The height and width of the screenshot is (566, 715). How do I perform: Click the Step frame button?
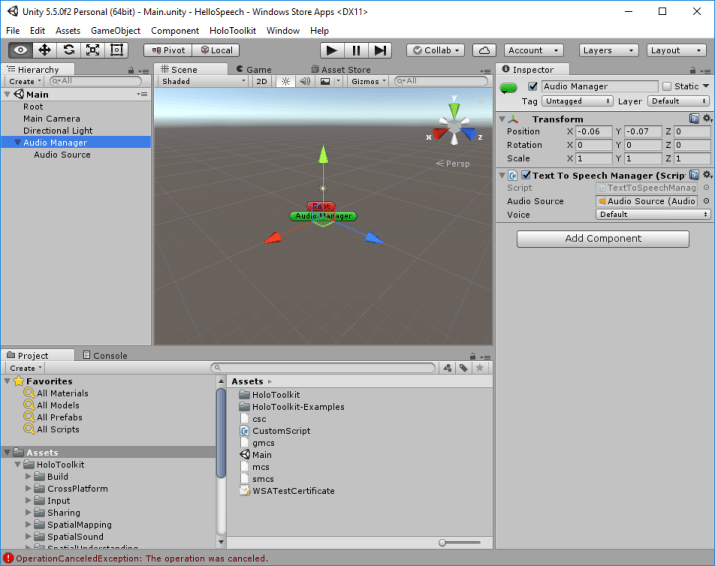click(380, 50)
